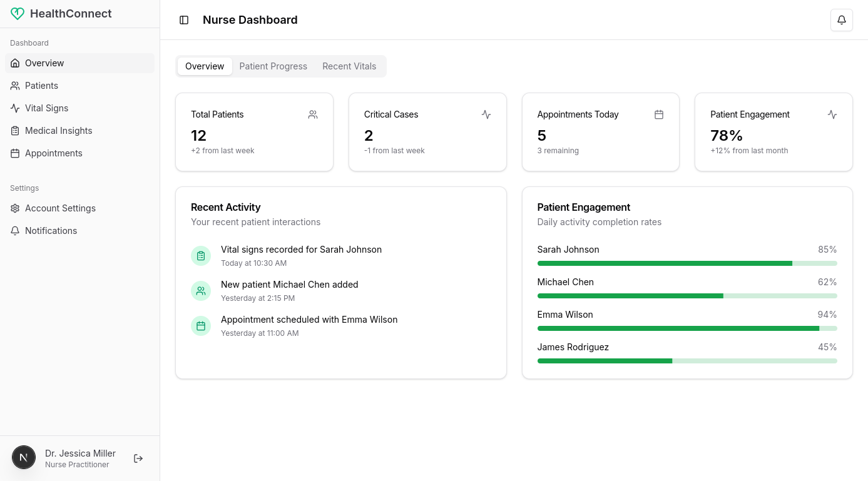Click the Appointments calendar icon in the sidebar
The height and width of the screenshot is (481, 868).
point(15,153)
